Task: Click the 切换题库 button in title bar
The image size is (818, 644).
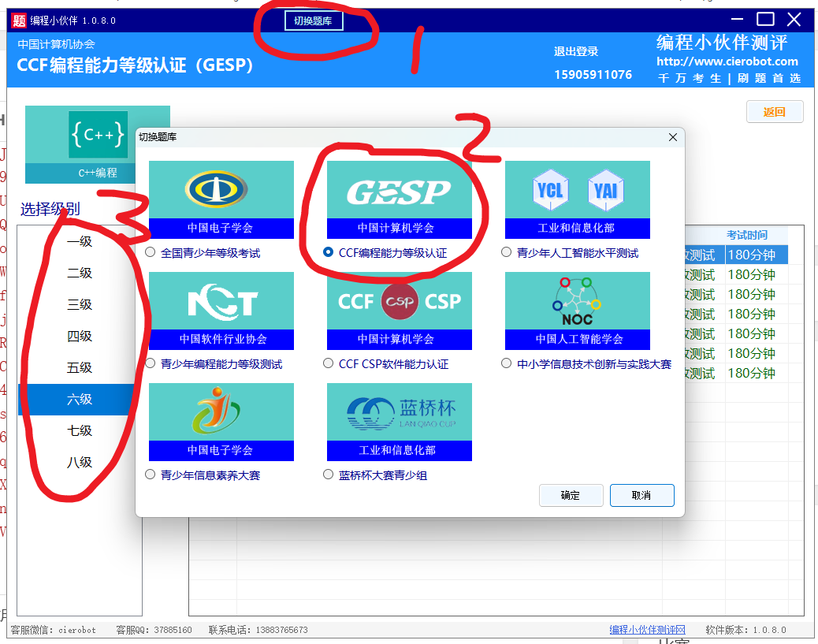Action: 314,20
